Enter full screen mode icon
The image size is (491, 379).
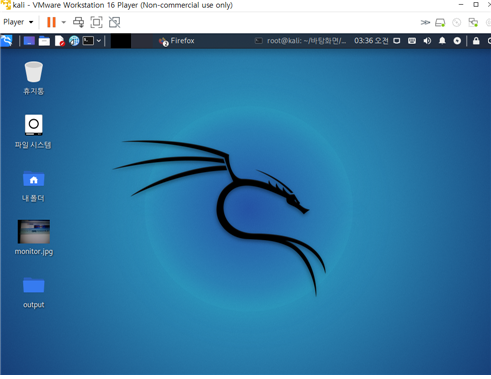click(96, 22)
